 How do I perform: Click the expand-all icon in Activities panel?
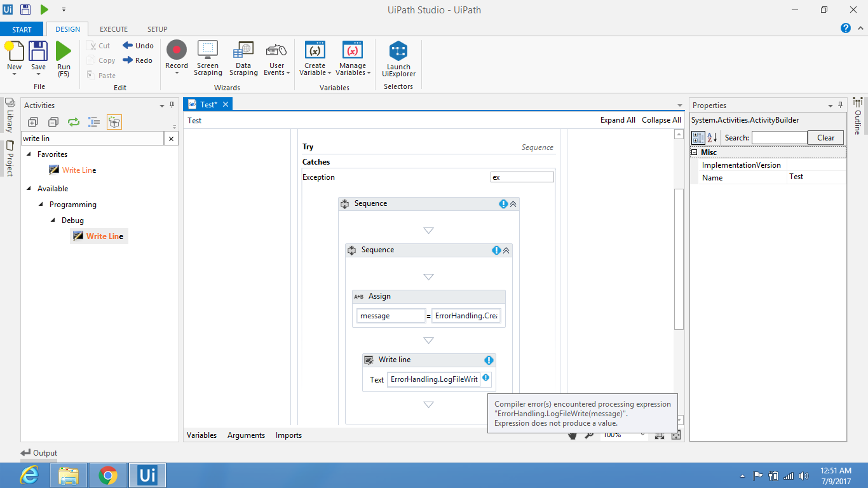[x=32, y=122]
